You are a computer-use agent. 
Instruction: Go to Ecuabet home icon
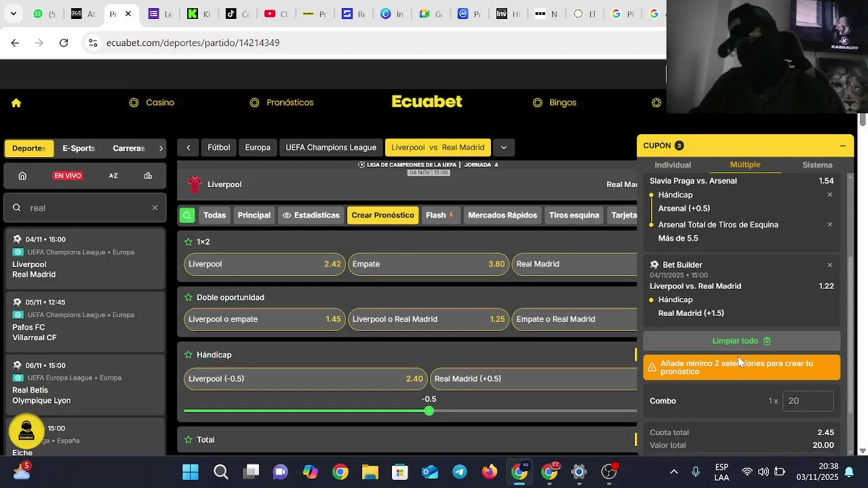(x=16, y=103)
